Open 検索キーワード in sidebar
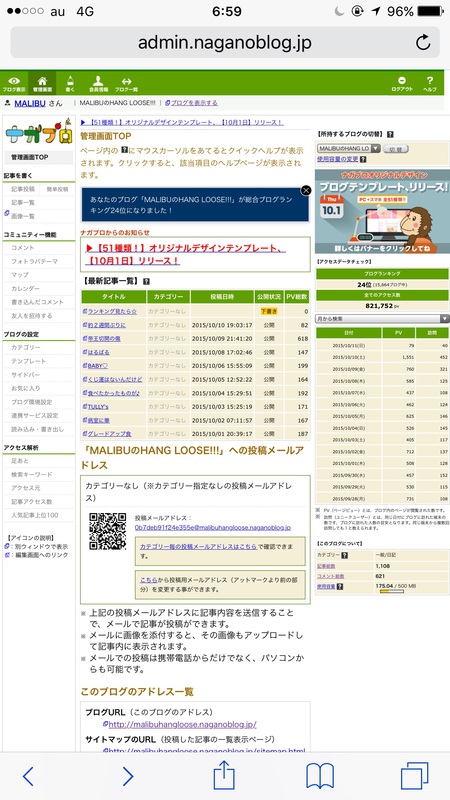The width and height of the screenshot is (450, 800). (x=32, y=474)
